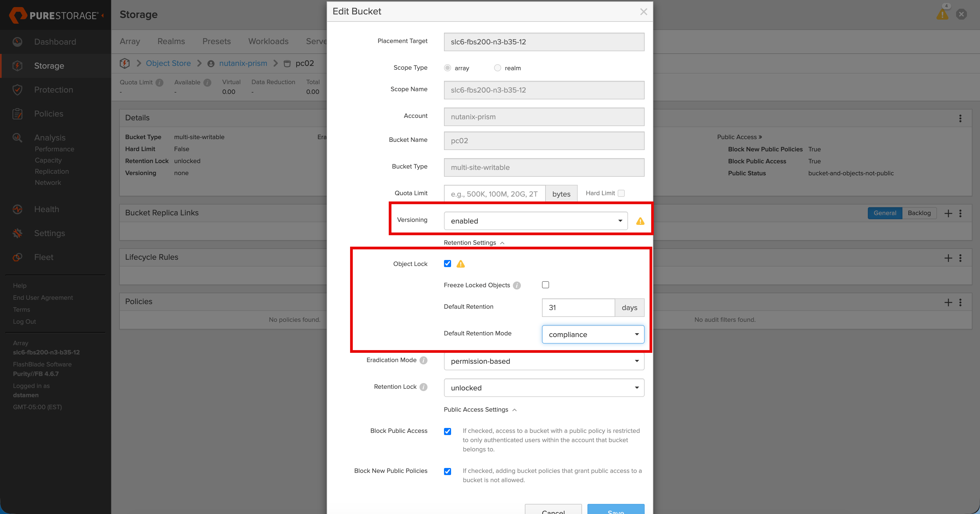Image resolution: width=980 pixels, height=514 pixels.
Task: Uncheck the Object Lock checkbox
Action: [x=447, y=264]
